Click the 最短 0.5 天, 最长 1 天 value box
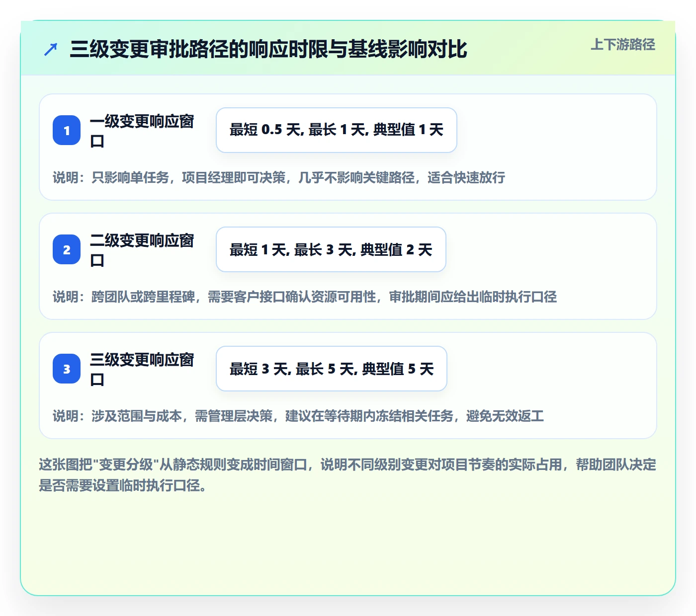Screen dimensions: 696x616 point(337,130)
